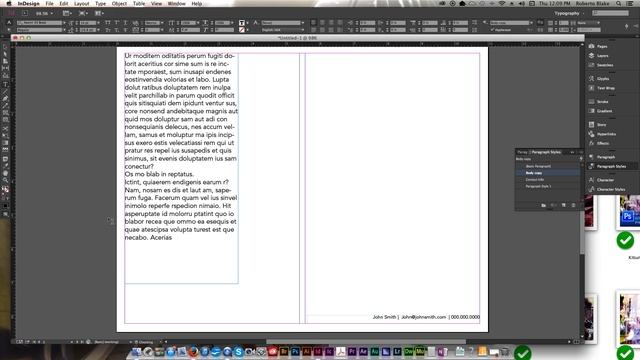Select the Hand tool in toolbox

[x=5, y=173]
